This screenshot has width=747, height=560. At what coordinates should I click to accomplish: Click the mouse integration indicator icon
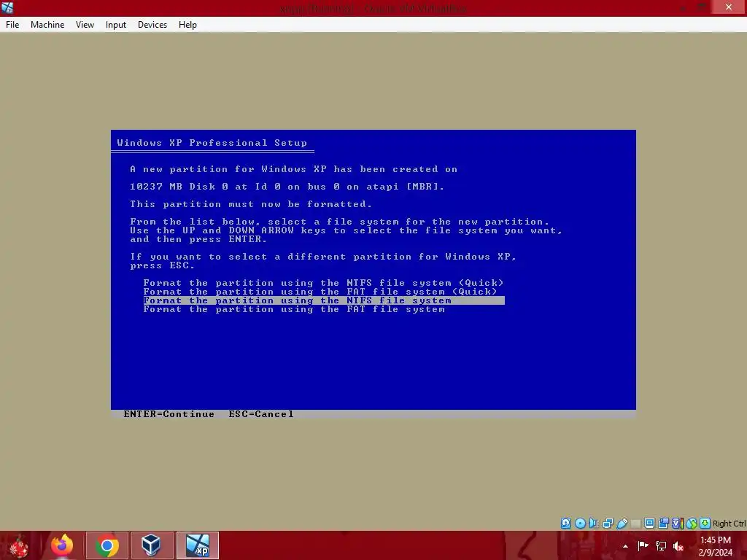tap(692, 524)
